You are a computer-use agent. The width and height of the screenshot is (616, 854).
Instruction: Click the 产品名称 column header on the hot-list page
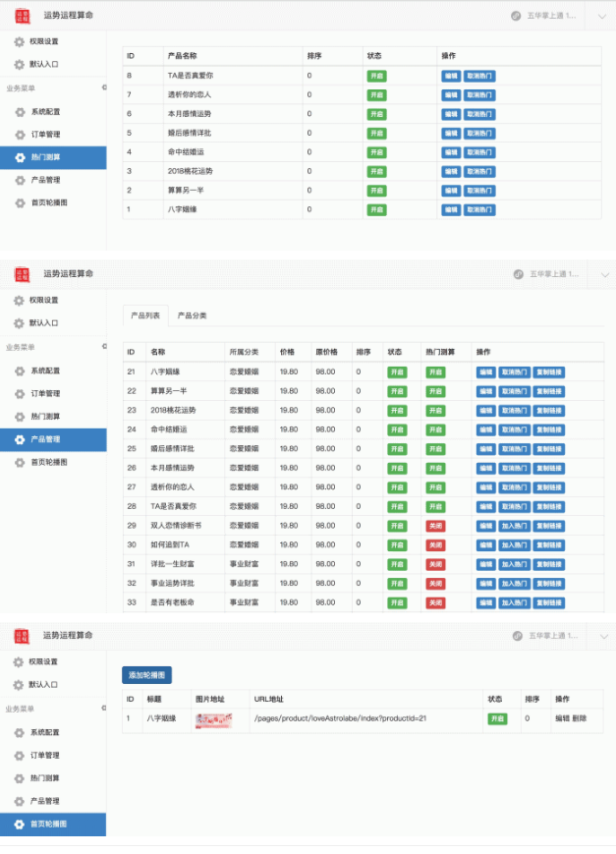pos(183,56)
